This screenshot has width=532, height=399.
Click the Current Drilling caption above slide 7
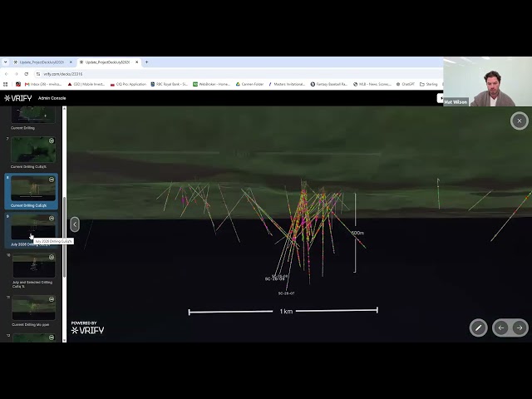[22, 128]
